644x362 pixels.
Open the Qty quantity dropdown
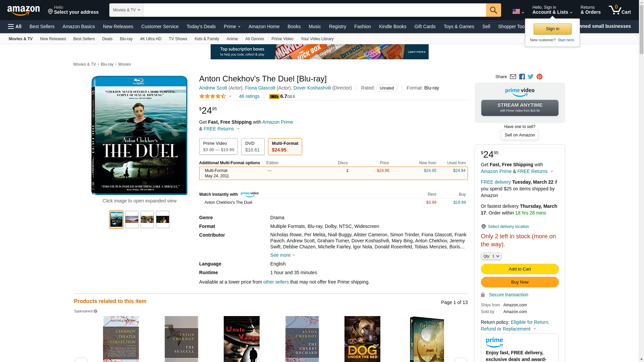click(x=491, y=256)
